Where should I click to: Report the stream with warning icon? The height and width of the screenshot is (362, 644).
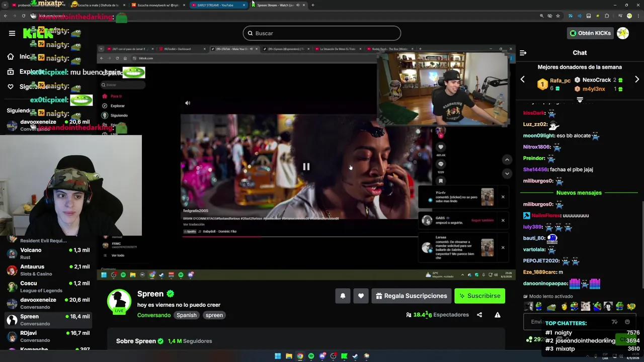coord(498,315)
